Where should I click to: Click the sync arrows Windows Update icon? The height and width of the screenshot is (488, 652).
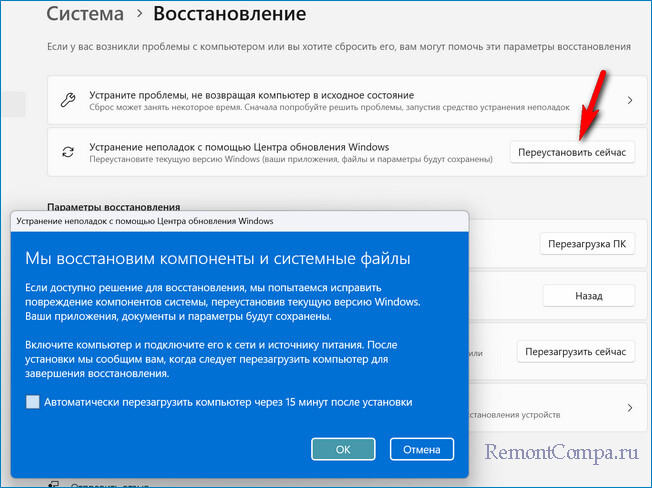67,153
